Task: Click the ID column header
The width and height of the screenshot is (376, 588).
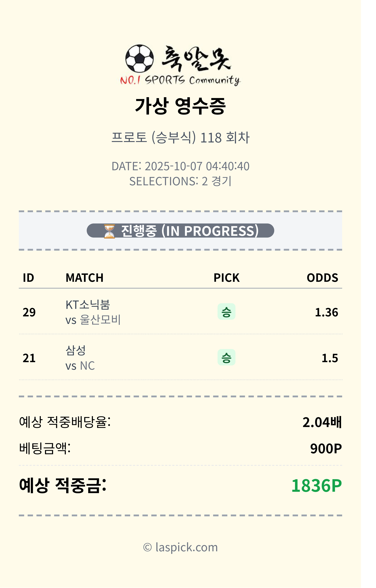Action: (28, 278)
